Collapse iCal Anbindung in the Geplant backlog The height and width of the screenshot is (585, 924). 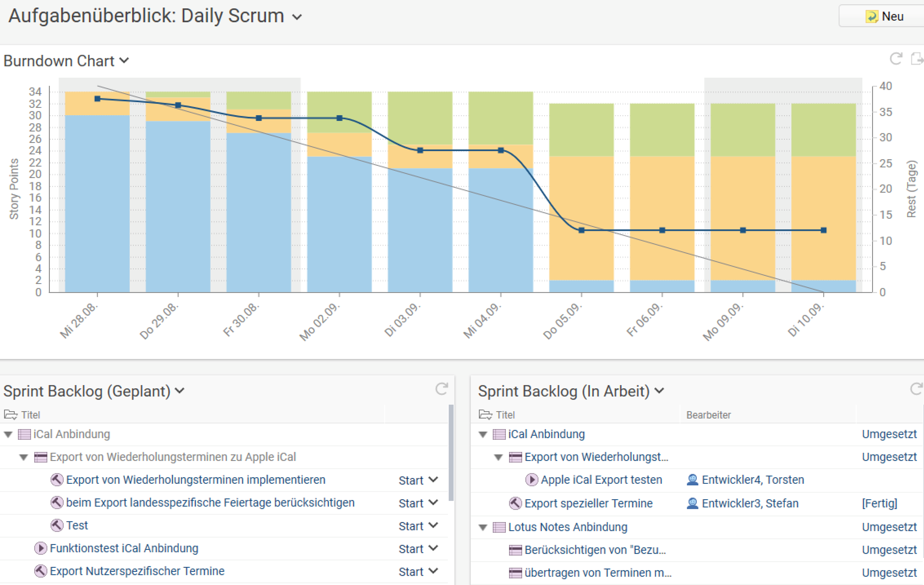(9, 434)
